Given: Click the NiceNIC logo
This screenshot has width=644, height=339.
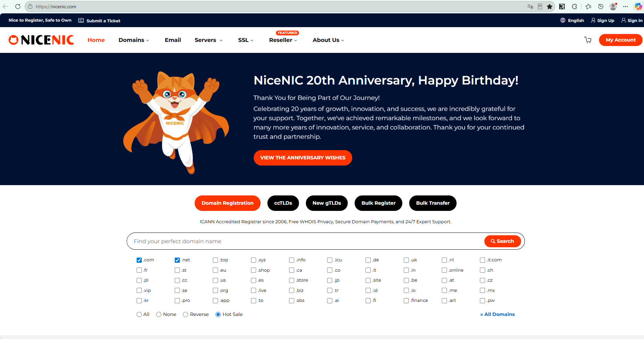Looking at the screenshot, I should pos(41,40).
